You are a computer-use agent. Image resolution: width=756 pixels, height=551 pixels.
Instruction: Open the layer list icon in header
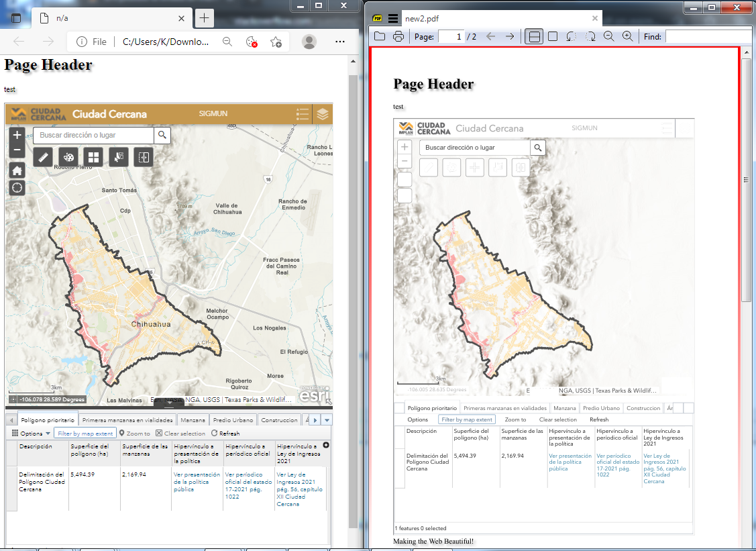(323, 114)
